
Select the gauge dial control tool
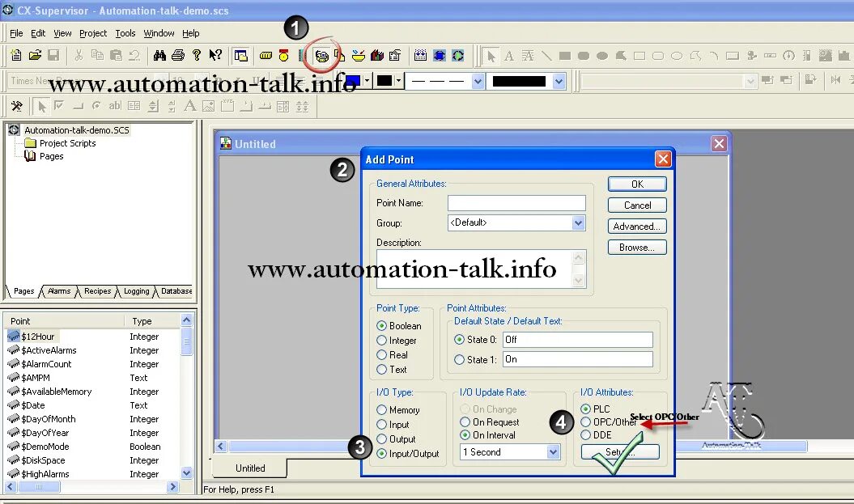click(788, 56)
